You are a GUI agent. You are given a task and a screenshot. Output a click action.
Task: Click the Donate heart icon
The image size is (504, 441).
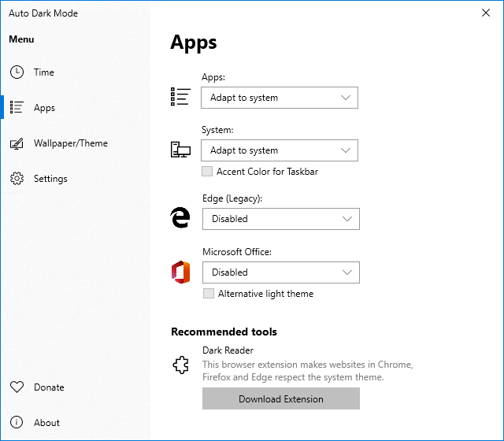click(17, 387)
